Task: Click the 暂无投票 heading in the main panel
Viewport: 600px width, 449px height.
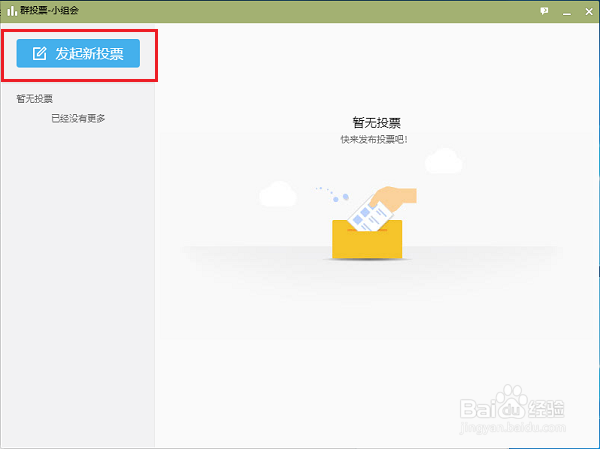Action: (377, 123)
